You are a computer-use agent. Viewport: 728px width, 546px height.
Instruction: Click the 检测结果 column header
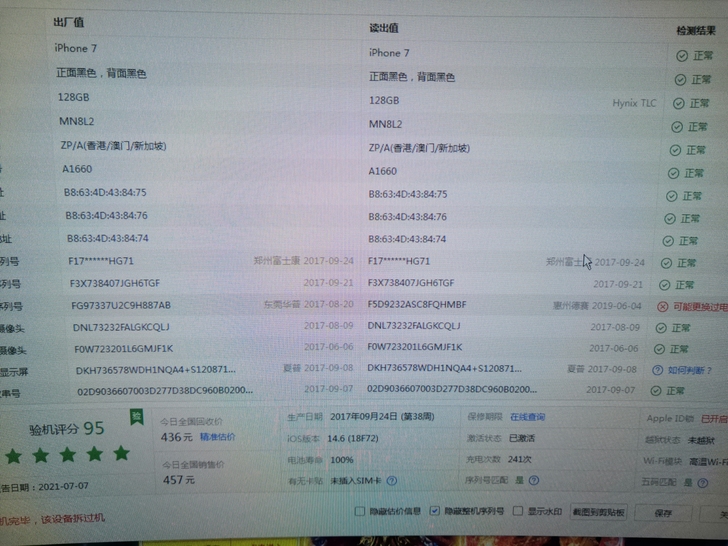tap(696, 31)
